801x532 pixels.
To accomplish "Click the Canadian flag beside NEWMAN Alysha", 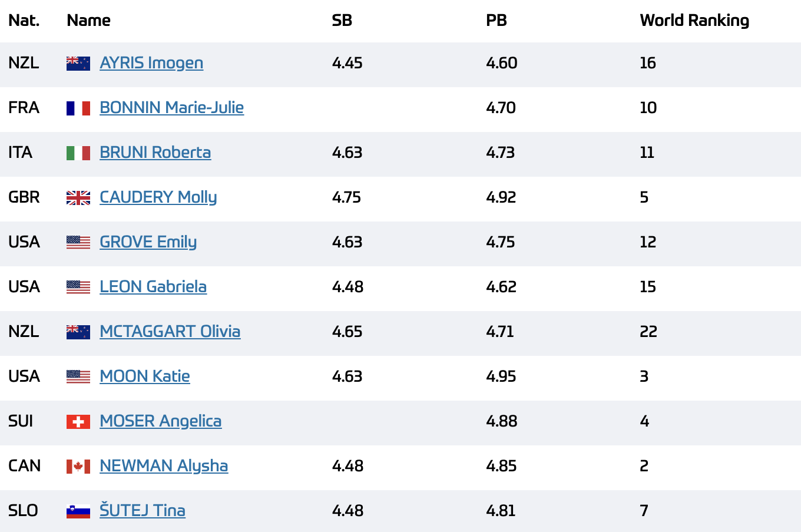I will click(x=78, y=467).
